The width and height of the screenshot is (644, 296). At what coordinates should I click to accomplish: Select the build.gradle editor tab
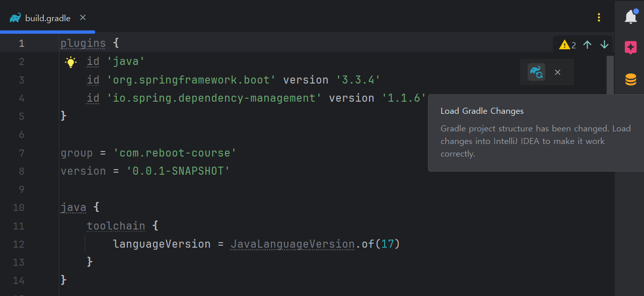point(49,18)
